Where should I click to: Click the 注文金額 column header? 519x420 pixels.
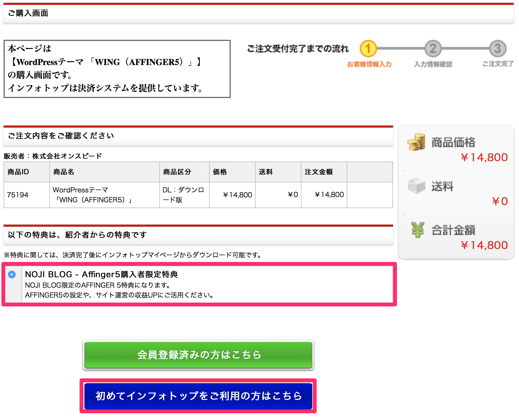(x=318, y=172)
